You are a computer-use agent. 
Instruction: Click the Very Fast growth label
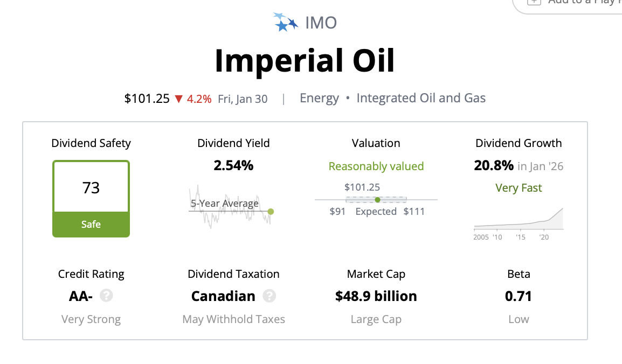point(519,188)
